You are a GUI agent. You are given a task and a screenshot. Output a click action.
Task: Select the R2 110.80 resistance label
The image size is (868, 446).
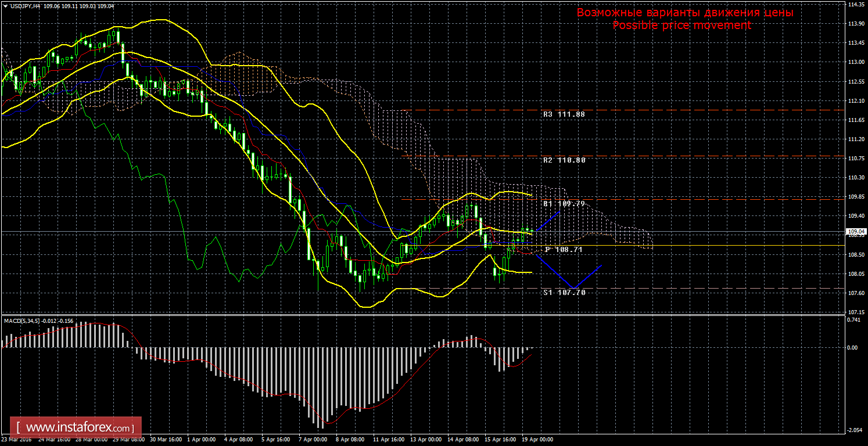point(564,159)
